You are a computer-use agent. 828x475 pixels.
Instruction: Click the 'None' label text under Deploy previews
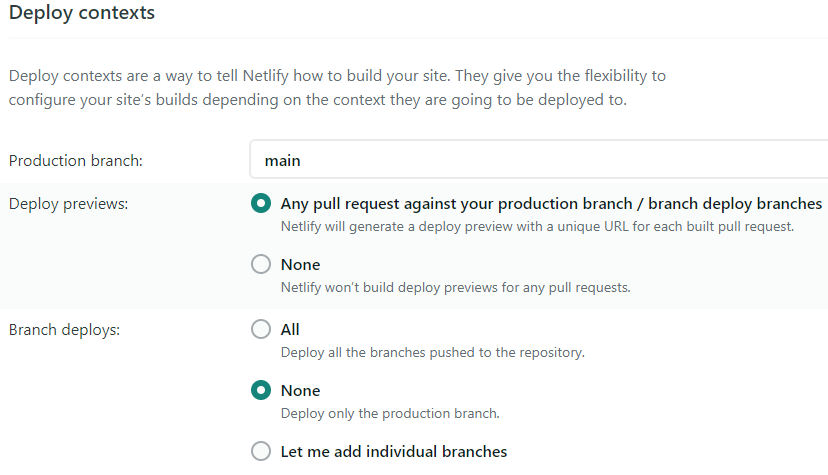pyautogui.click(x=300, y=264)
